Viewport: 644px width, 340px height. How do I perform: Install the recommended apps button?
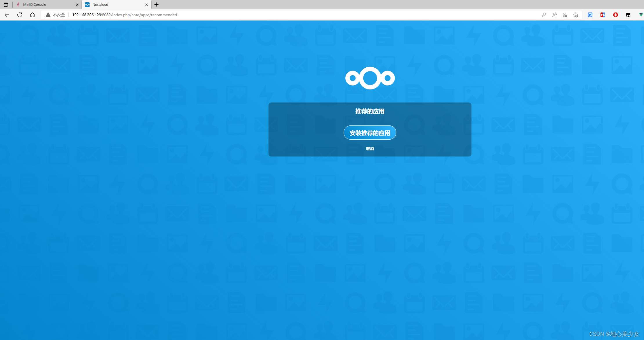click(370, 133)
